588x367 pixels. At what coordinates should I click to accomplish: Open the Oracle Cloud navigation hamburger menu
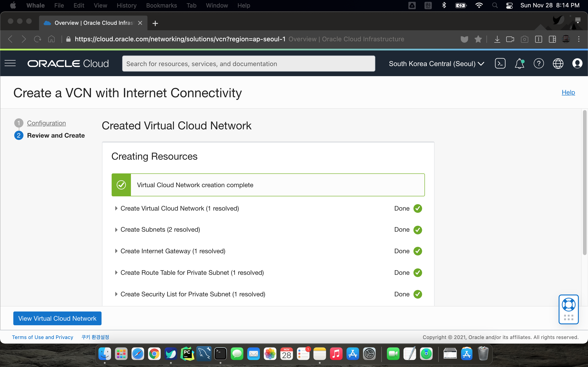10,63
